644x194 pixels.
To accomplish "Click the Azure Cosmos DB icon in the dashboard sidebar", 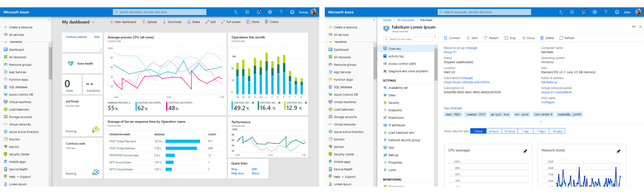I will point(5,94).
